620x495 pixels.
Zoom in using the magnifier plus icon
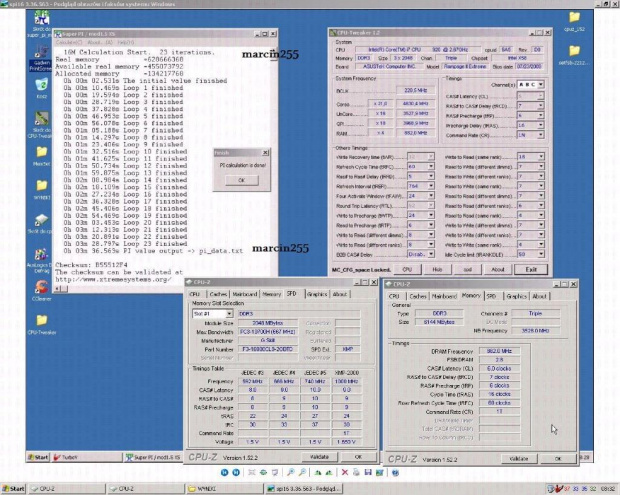pyautogui.click(x=291, y=472)
